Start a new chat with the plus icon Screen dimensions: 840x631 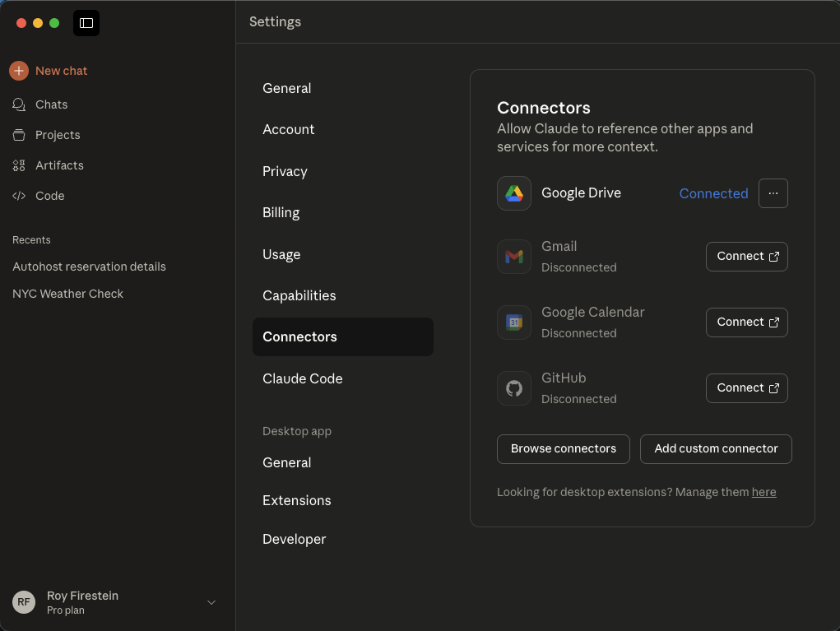click(x=18, y=71)
